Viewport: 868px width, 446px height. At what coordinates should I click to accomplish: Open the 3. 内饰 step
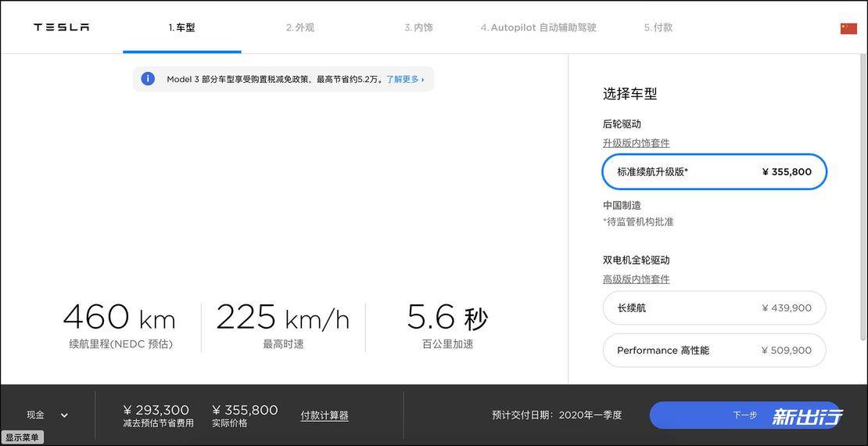pyautogui.click(x=418, y=27)
